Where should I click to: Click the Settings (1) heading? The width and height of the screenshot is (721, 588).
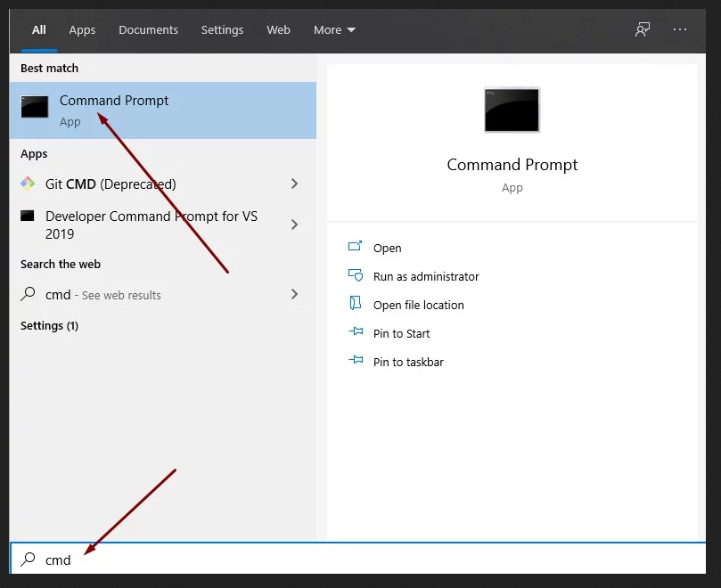point(49,326)
